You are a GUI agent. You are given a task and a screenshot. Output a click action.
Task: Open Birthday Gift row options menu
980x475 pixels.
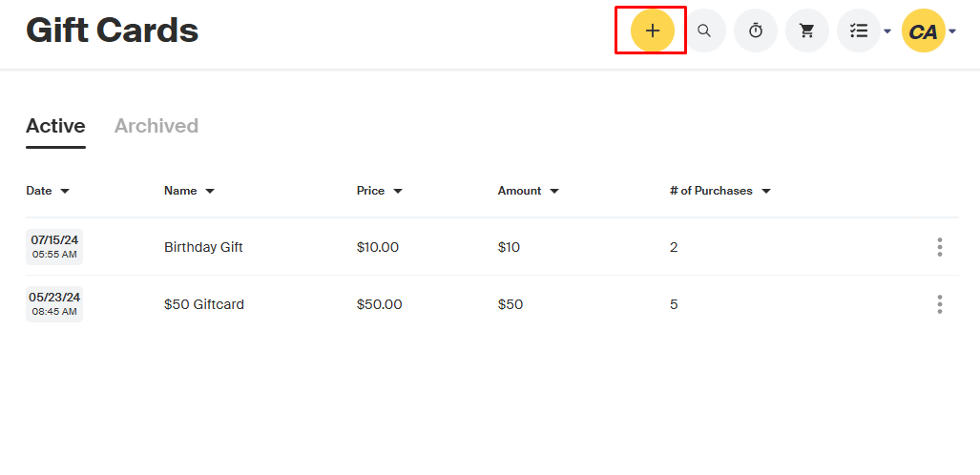(x=939, y=247)
